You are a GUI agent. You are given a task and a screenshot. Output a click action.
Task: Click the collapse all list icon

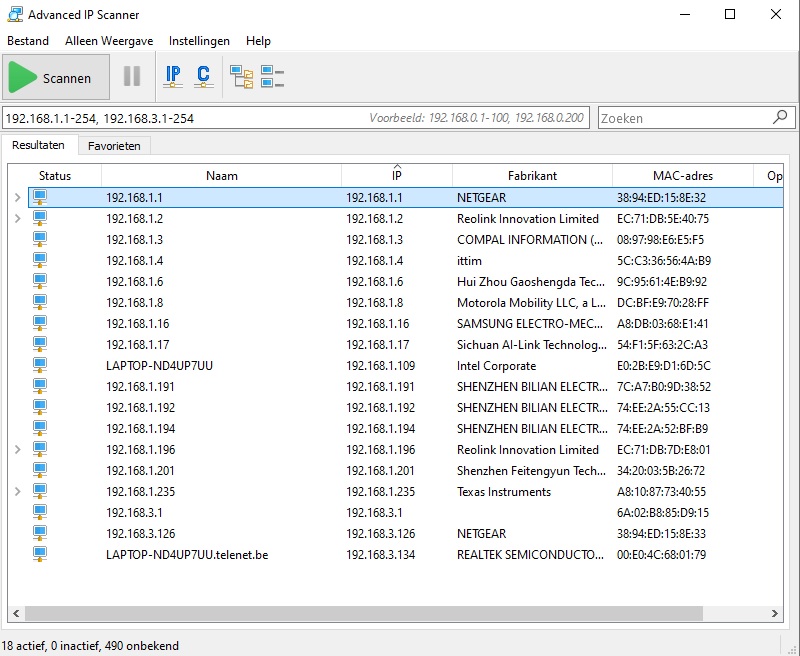pos(272,77)
